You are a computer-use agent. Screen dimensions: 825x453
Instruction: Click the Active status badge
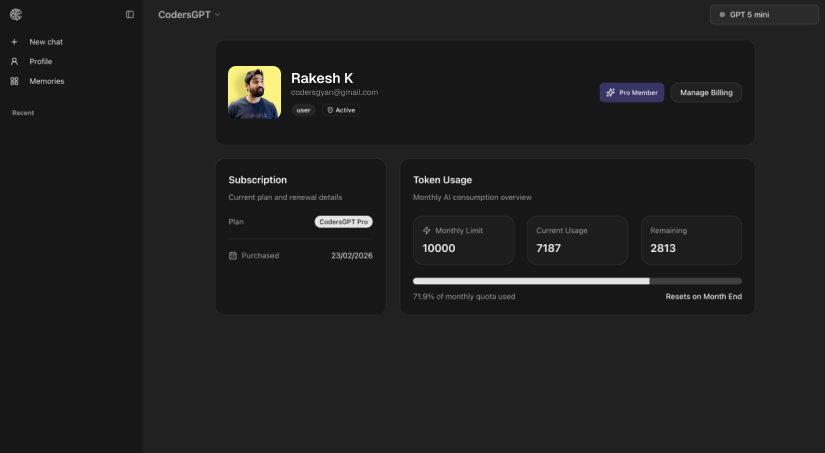point(341,110)
